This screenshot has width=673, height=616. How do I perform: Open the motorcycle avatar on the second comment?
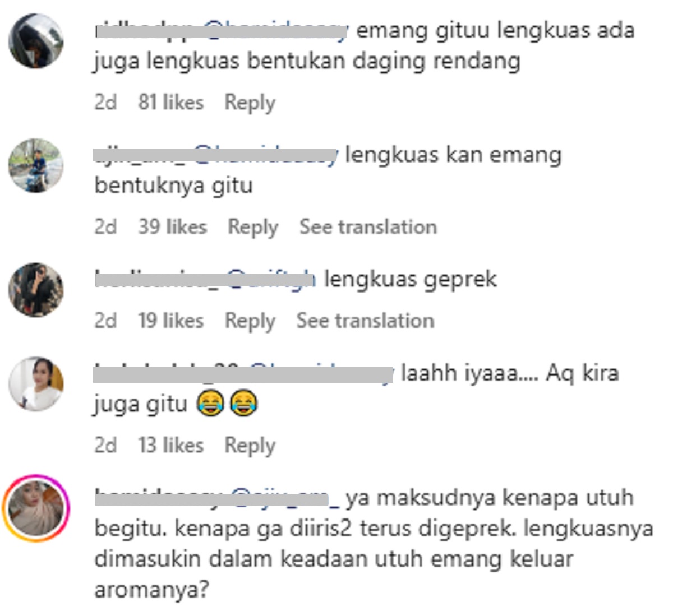(x=36, y=165)
